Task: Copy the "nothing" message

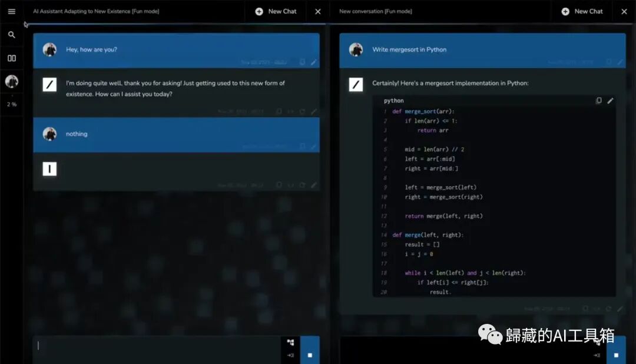Action: pos(302,146)
